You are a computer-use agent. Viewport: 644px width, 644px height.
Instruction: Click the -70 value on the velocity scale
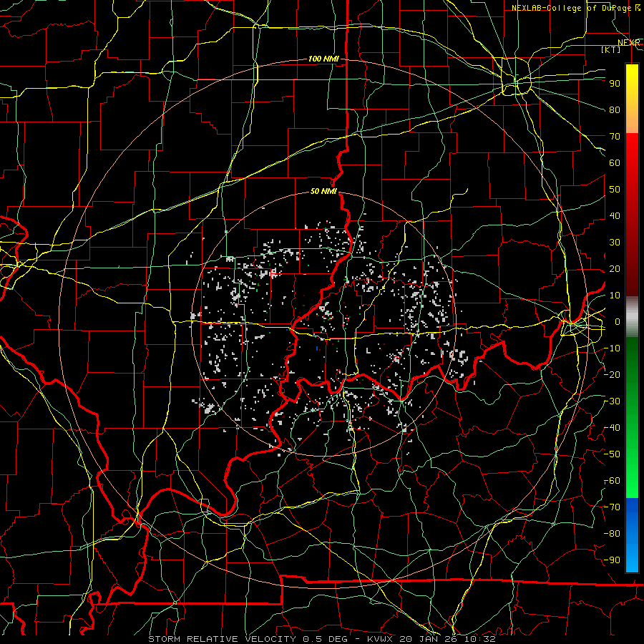[613, 507]
